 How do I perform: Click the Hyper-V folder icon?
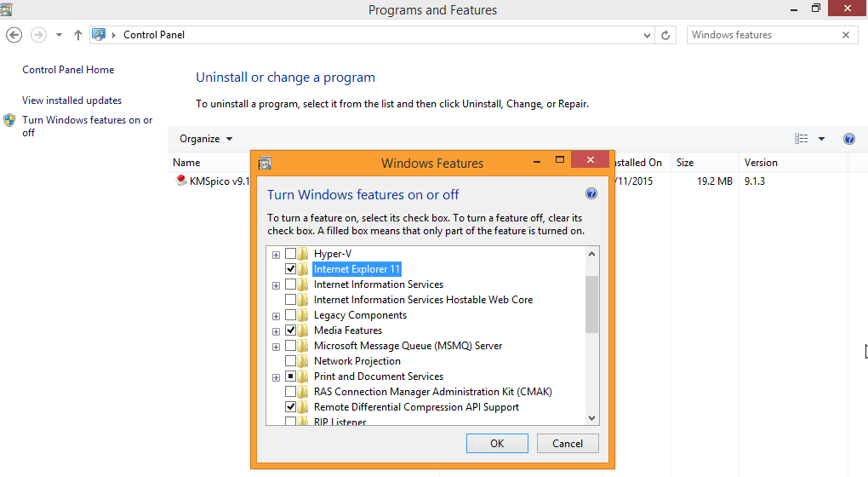[x=303, y=254]
